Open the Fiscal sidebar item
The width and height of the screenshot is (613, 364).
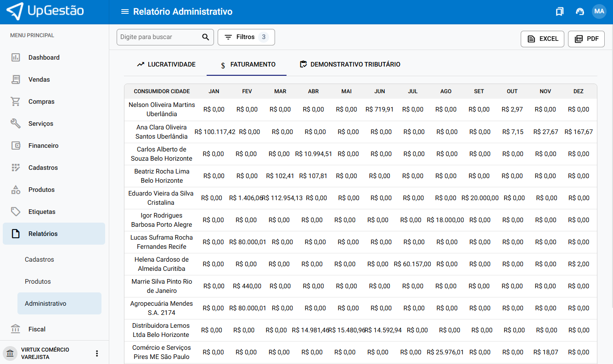coord(37,329)
